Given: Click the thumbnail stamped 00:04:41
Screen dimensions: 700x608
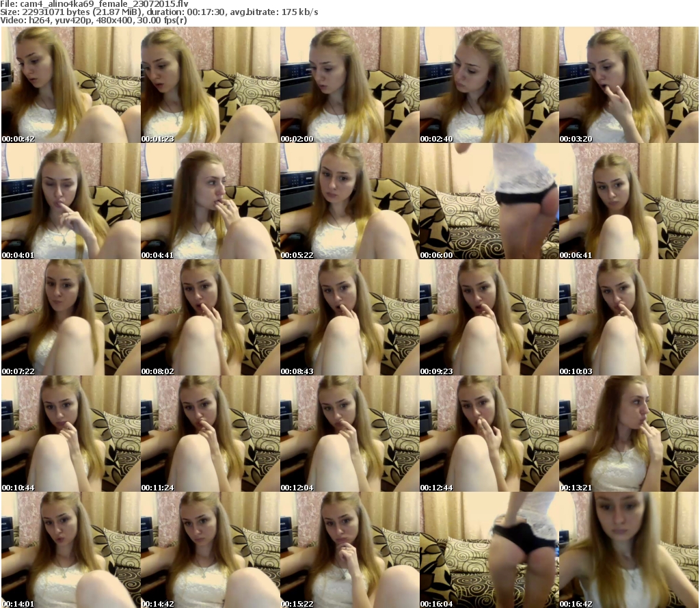Looking at the screenshot, I should (211, 201).
